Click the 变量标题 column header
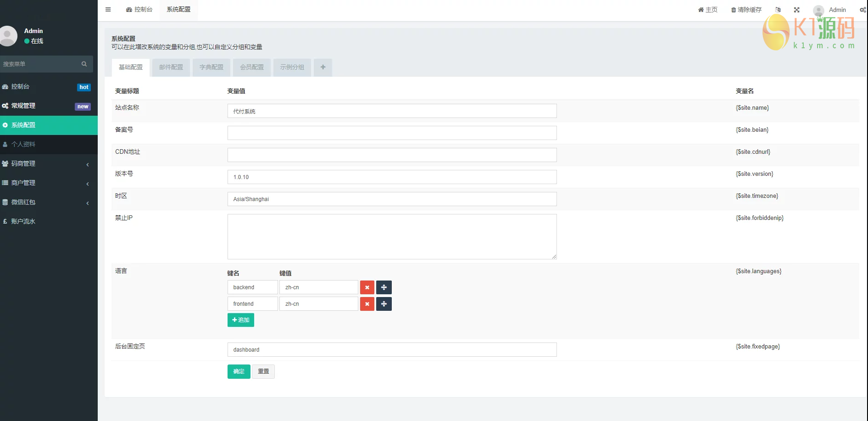868x421 pixels. click(x=127, y=91)
